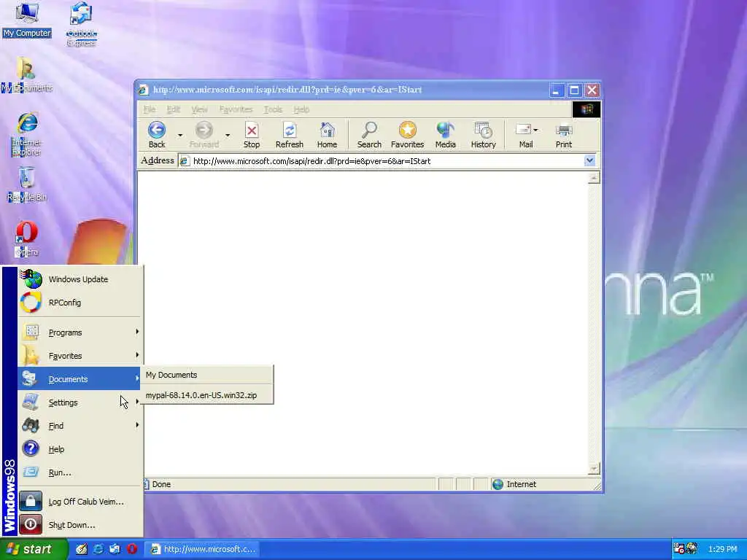Click scrollbar up arrow in browser
Screen dimensions: 747x560
tap(594, 178)
